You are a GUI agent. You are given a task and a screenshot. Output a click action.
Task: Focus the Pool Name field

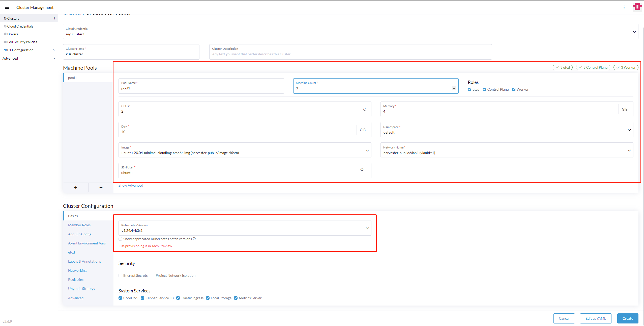click(x=201, y=86)
